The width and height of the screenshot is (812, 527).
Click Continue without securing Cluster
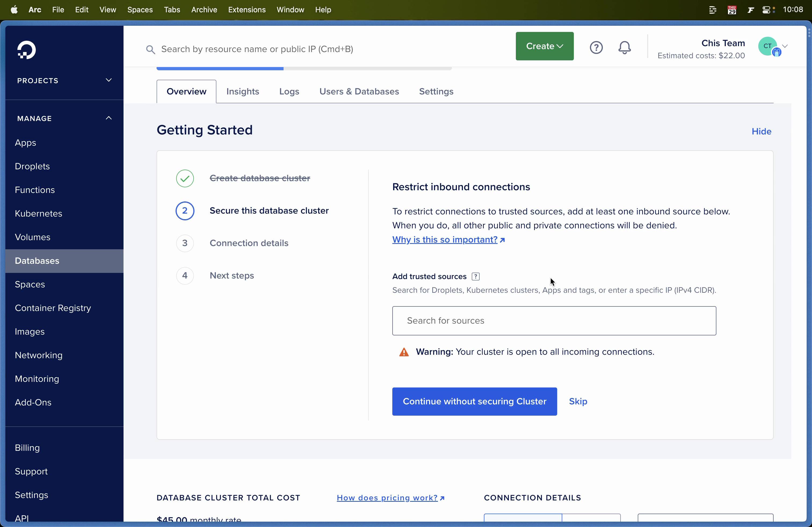point(474,401)
